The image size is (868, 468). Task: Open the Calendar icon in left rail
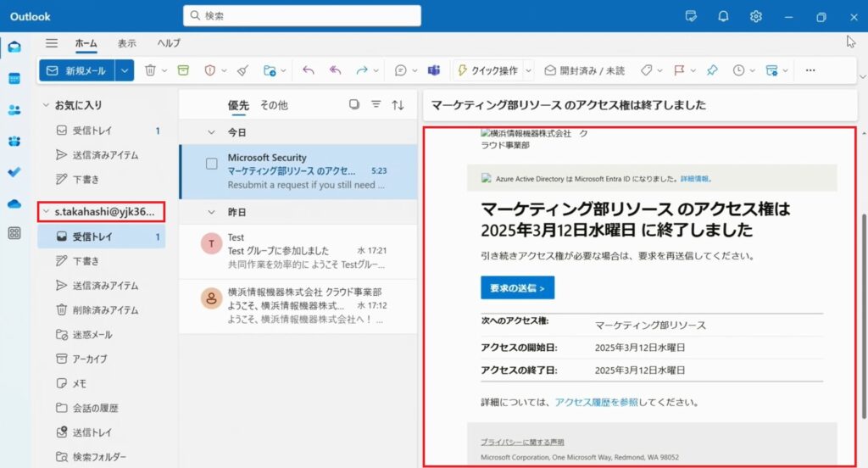click(14, 78)
